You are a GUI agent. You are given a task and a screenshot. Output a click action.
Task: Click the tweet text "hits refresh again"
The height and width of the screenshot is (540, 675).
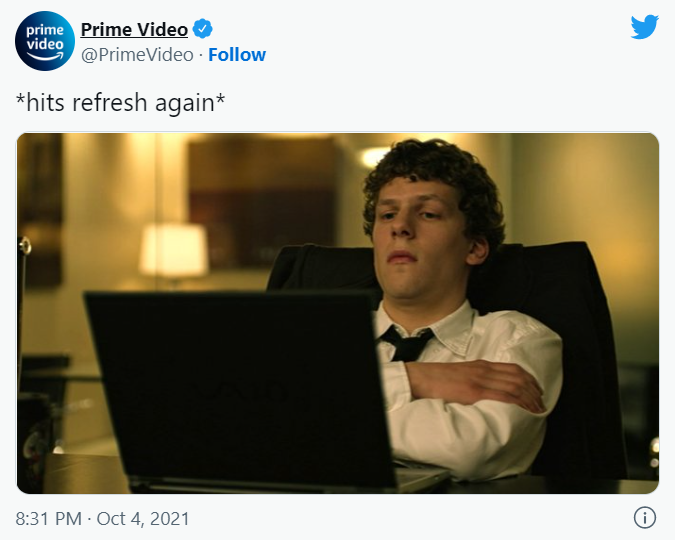tap(121, 102)
